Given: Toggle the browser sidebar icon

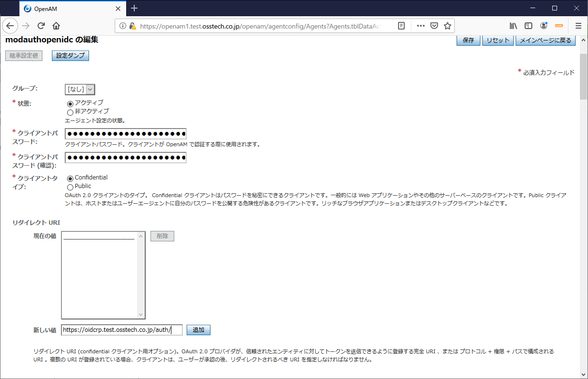Looking at the screenshot, I should point(528,26).
